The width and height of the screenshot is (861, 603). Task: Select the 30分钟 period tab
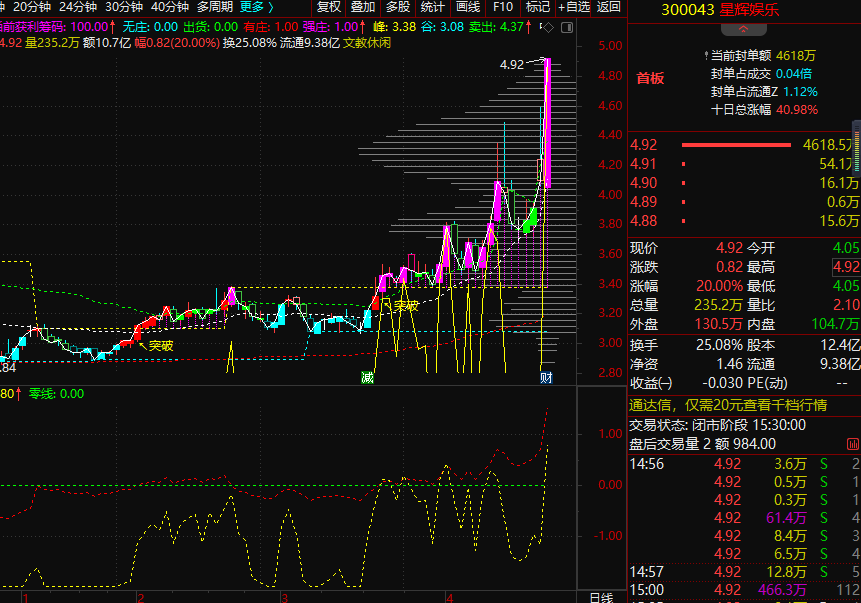[x=124, y=7]
